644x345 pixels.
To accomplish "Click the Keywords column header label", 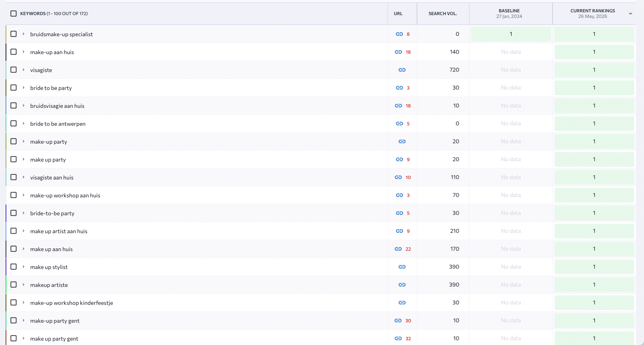I will (54, 14).
